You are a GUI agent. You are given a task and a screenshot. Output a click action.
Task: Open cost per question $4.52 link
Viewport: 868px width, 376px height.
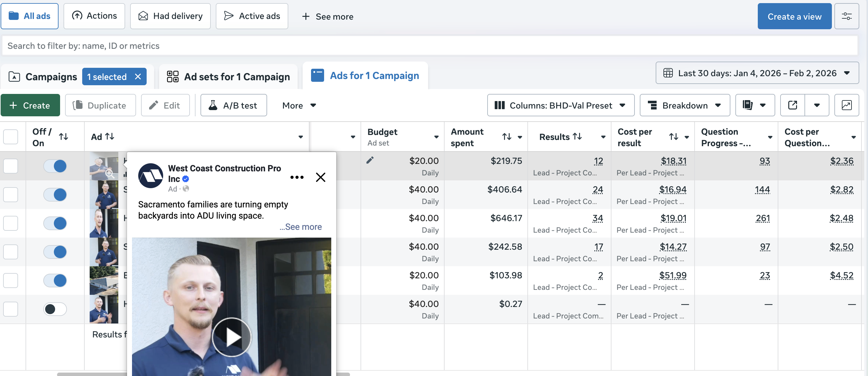pos(841,275)
